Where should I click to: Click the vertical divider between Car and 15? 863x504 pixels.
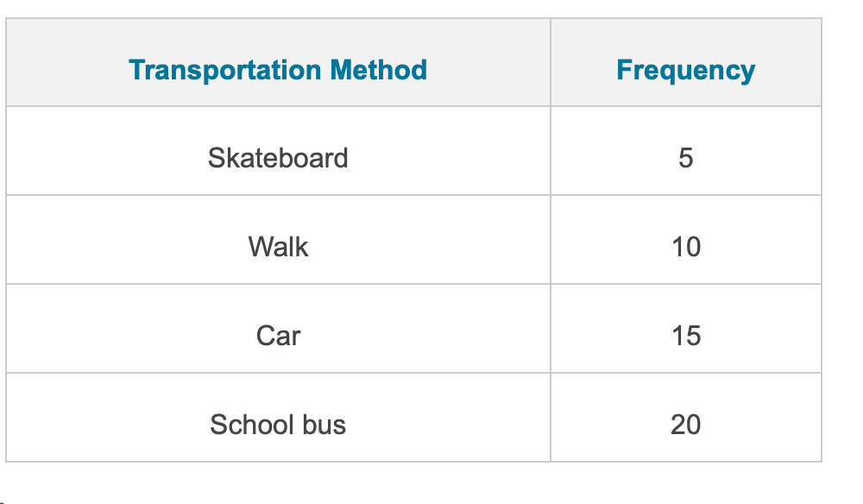click(x=551, y=329)
